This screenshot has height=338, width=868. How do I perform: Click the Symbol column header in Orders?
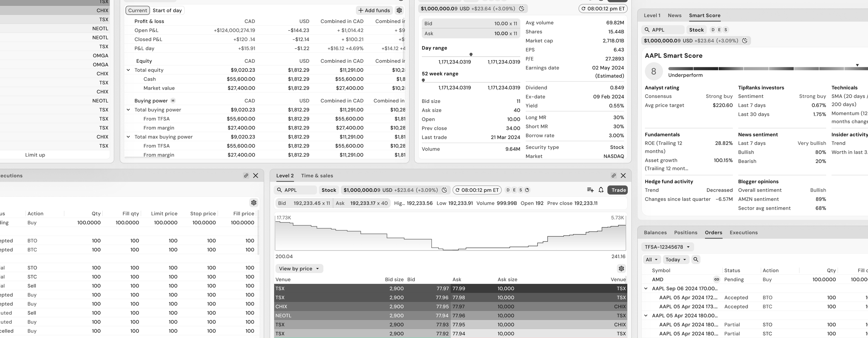pyautogui.click(x=661, y=270)
